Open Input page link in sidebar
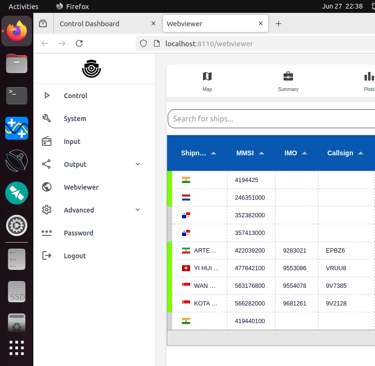The width and height of the screenshot is (375, 366). click(x=72, y=141)
